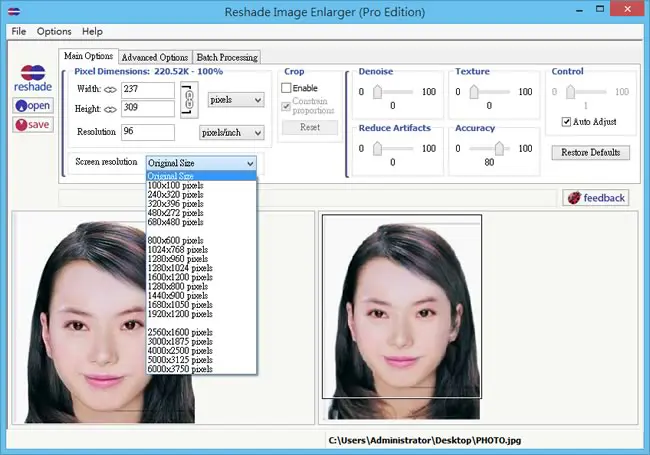
Task: Click the save image icon button
Action: coord(33,125)
